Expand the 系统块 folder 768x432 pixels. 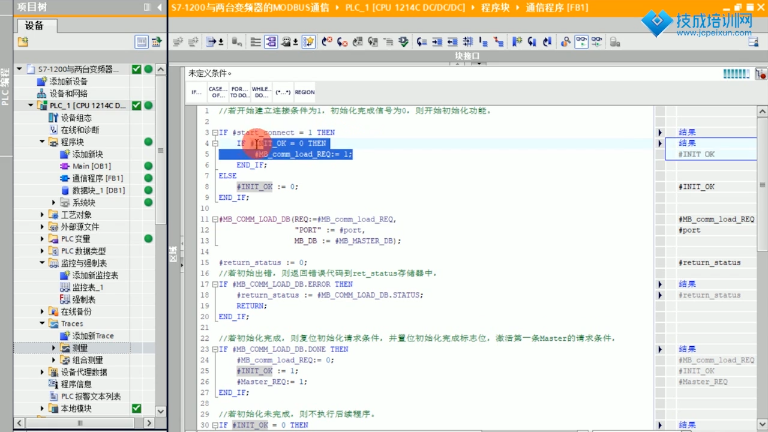point(54,202)
